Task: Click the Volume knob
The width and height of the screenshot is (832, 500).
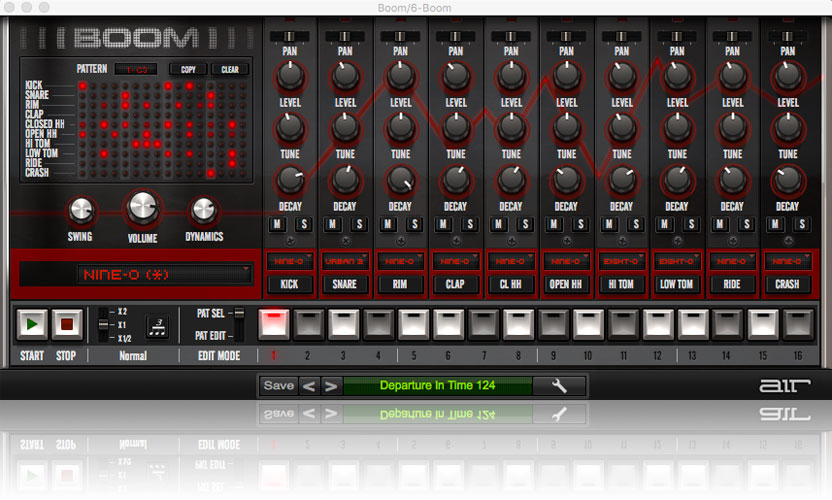Action: [x=142, y=208]
